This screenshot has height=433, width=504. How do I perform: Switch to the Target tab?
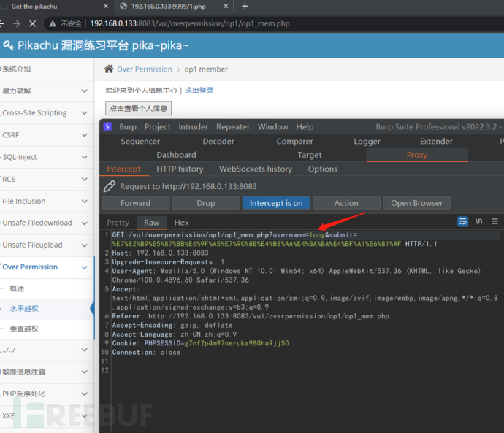pos(310,155)
